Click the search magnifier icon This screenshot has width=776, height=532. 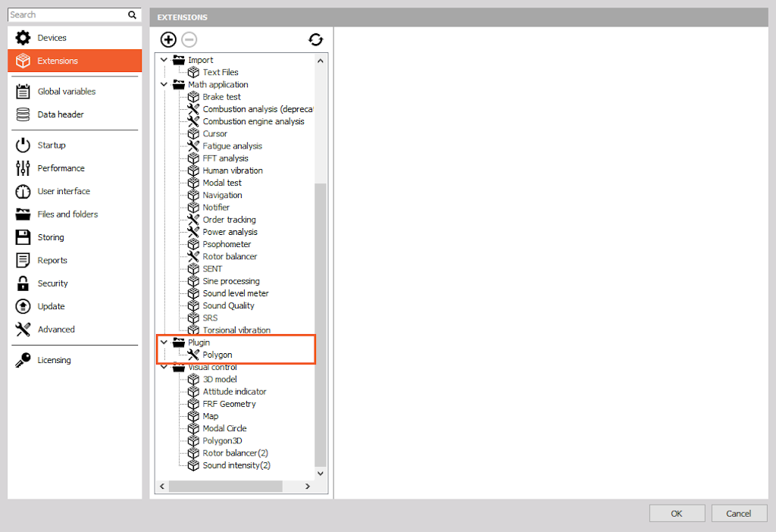pyautogui.click(x=132, y=15)
